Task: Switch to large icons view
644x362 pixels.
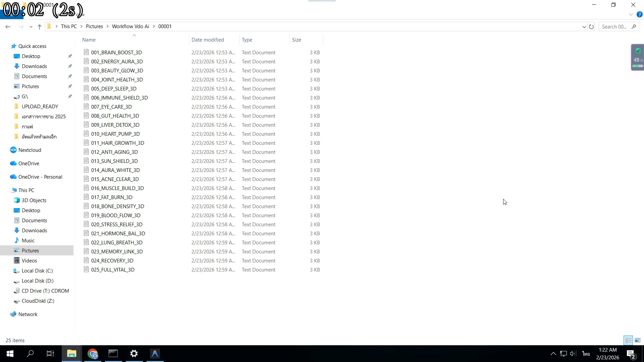Action: point(638,341)
